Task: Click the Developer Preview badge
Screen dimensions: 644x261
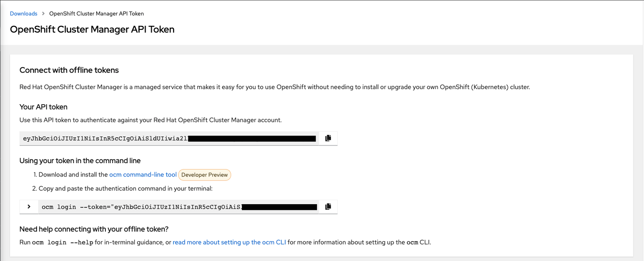Action: coord(204,175)
